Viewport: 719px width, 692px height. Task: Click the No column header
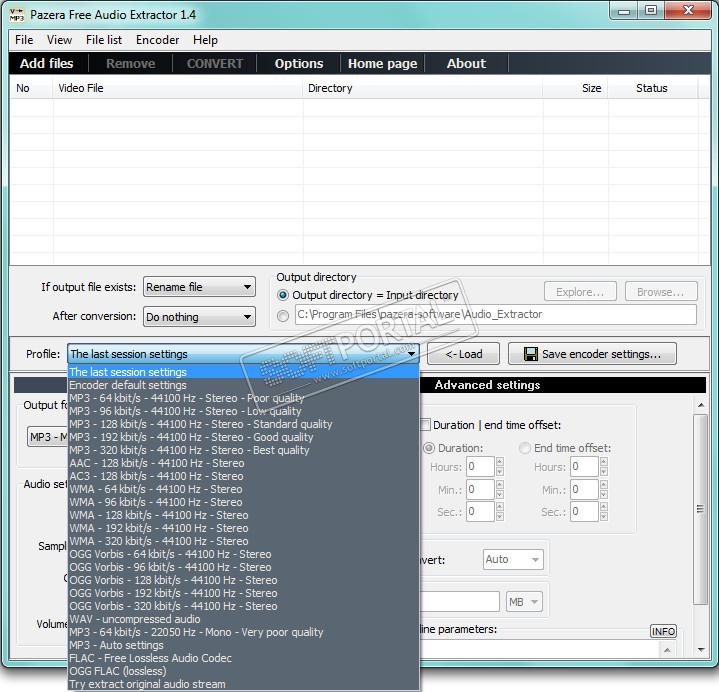coord(31,88)
